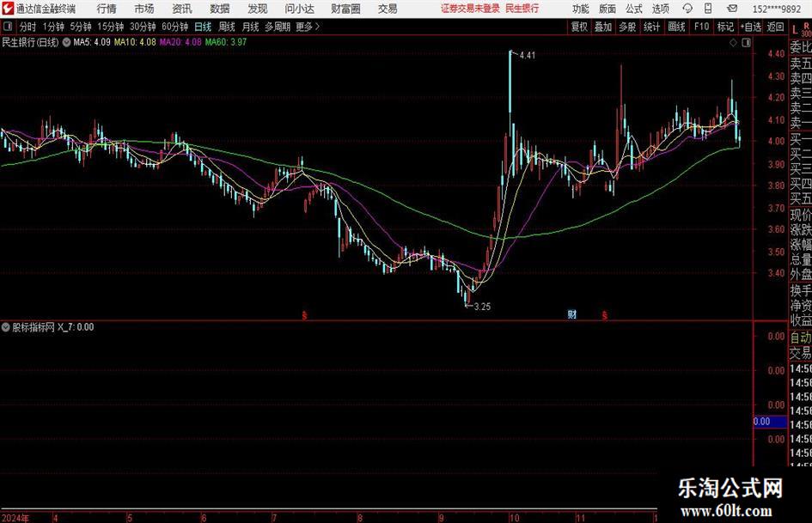The image size is (812, 523).
Task: Click the diamond icon at chart top right
Action: tap(733, 43)
